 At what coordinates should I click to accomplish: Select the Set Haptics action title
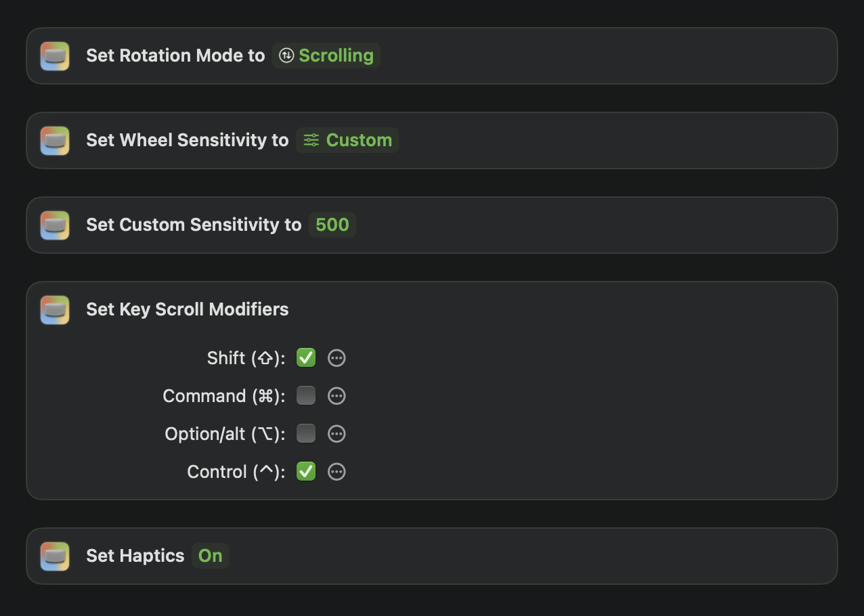(135, 556)
